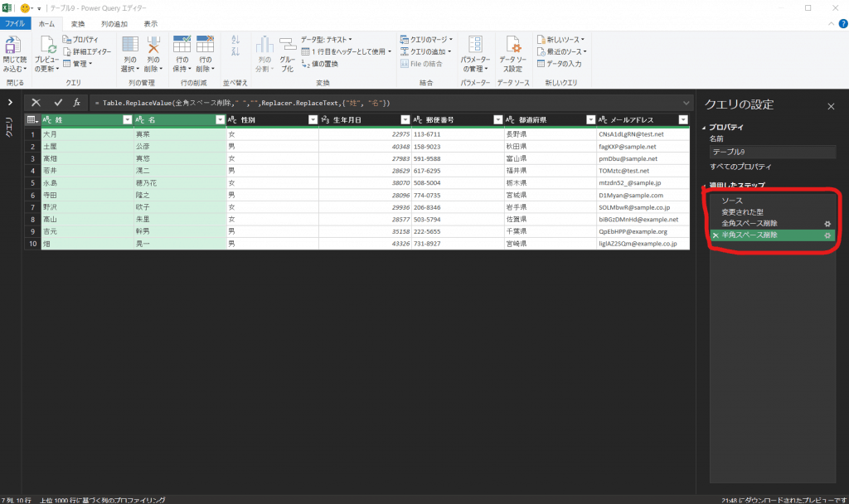This screenshot has width=849, height=504.
Task: Expand the クエリ pane on the left
Action: [9, 102]
